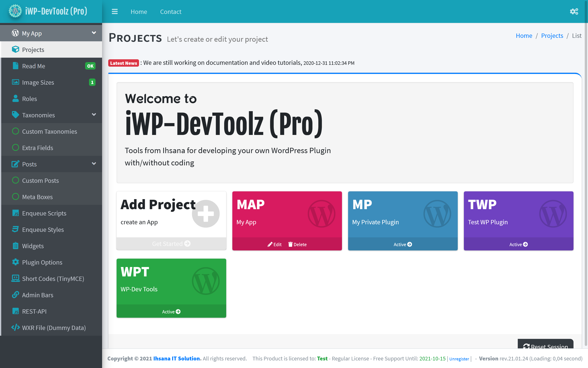Select Projects in the sidebar
This screenshot has width=588, height=368.
(51, 49)
